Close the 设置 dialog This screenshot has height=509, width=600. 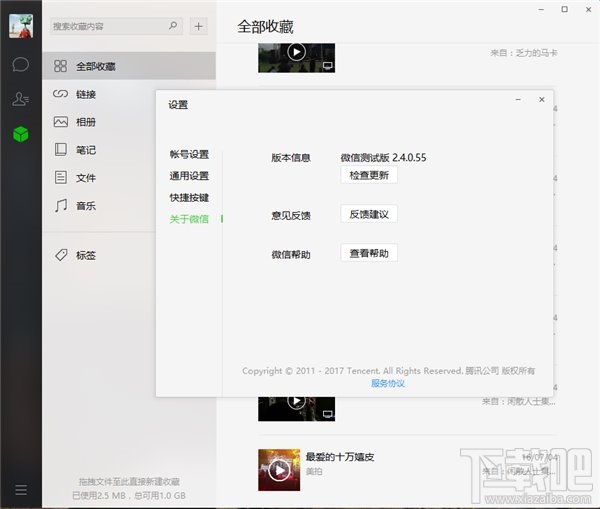pyautogui.click(x=542, y=100)
